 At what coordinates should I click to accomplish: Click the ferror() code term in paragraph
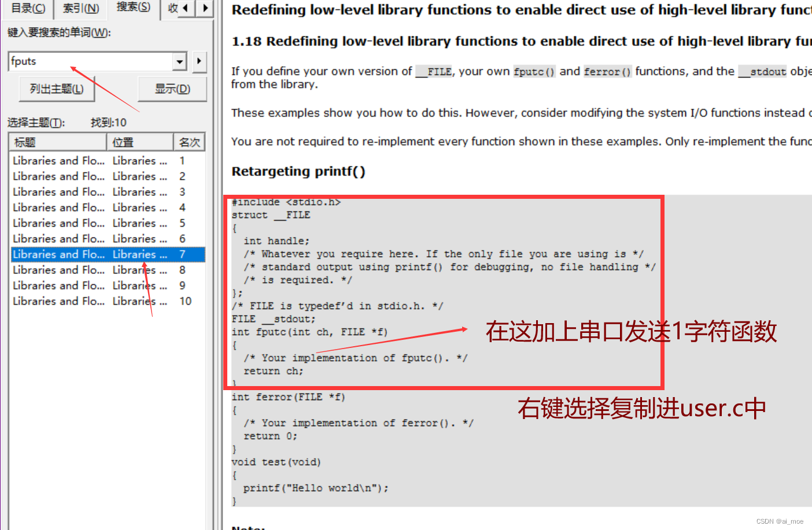coord(607,72)
